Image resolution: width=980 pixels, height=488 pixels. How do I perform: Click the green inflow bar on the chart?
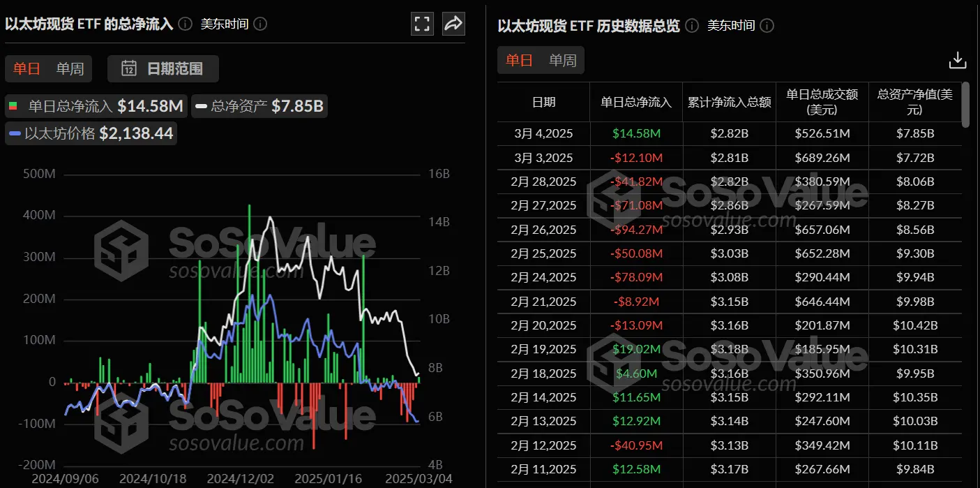point(248,293)
